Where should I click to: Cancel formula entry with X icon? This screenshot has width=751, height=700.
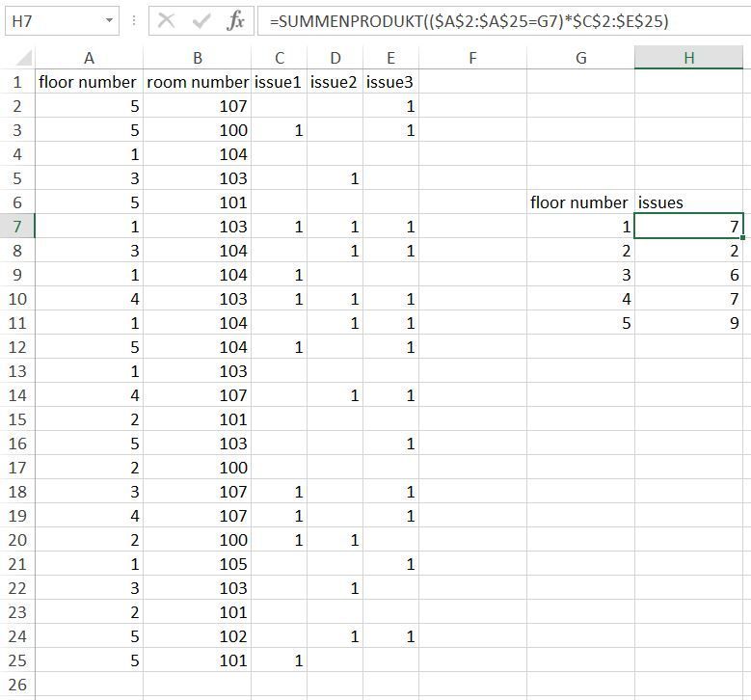click(x=166, y=21)
